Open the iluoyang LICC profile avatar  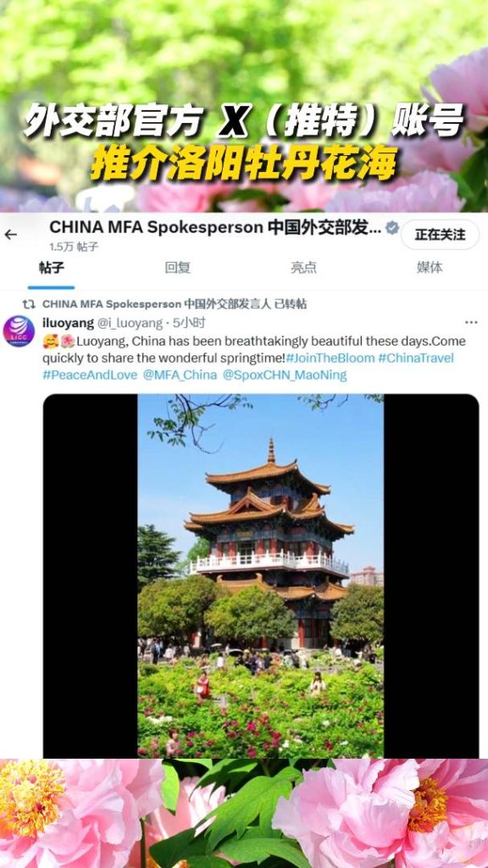point(19,331)
